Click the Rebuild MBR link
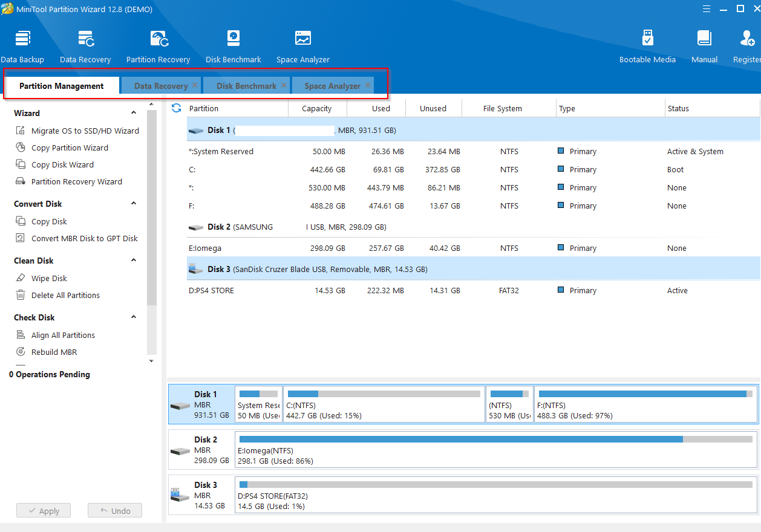Viewport: 761px width, 532px height. (54, 352)
